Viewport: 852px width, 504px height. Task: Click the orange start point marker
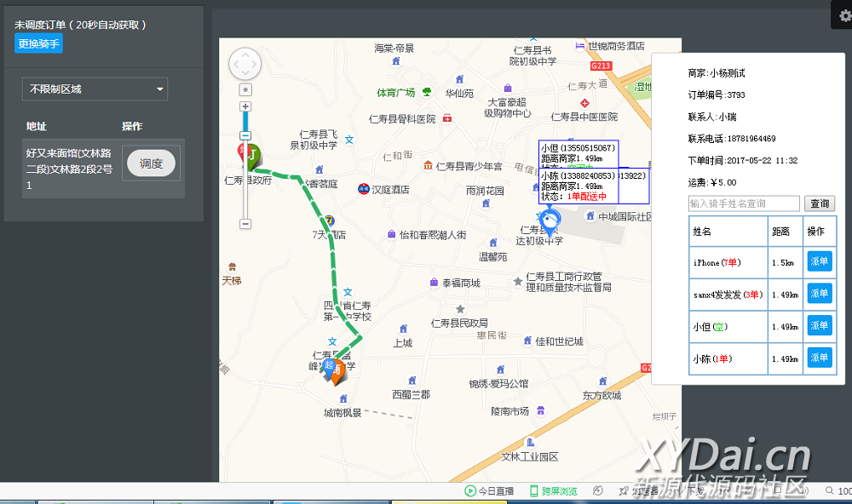[x=338, y=369]
